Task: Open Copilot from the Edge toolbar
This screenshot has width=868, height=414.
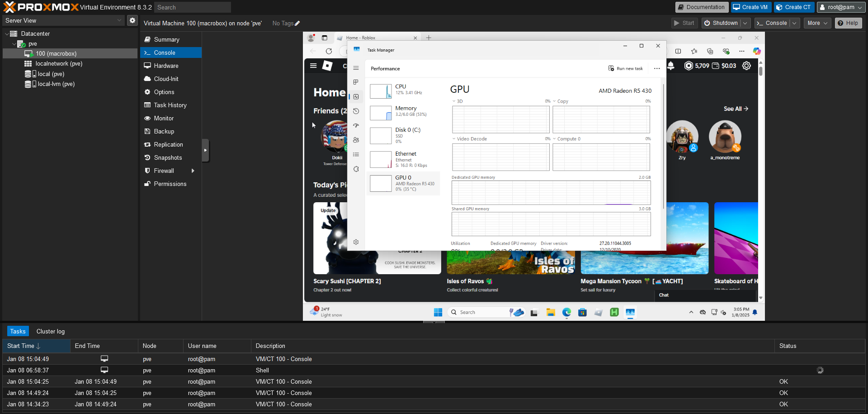Action: (x=757, y=52)
